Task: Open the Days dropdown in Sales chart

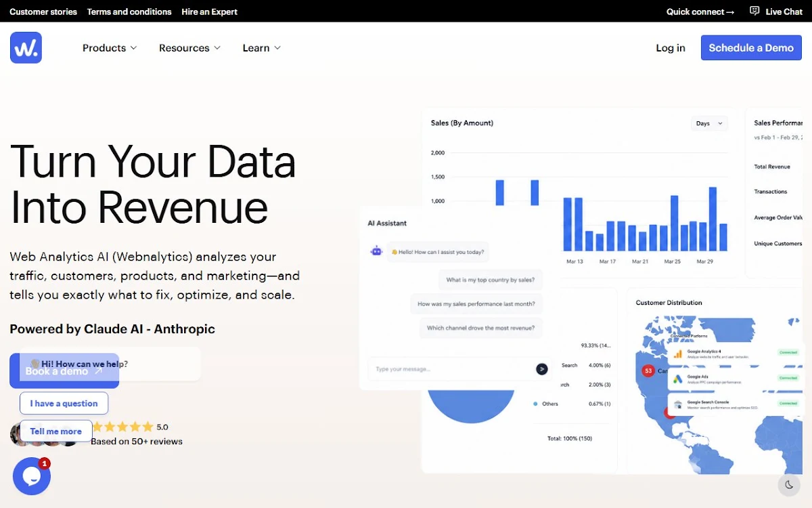Action: (x=709, y=123)
